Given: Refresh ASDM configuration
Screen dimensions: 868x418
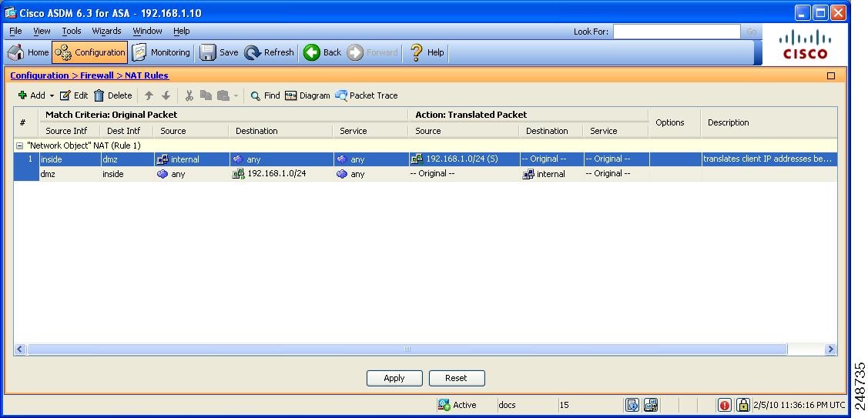Looking at the screenshot, I should click(x=269, y=52).
